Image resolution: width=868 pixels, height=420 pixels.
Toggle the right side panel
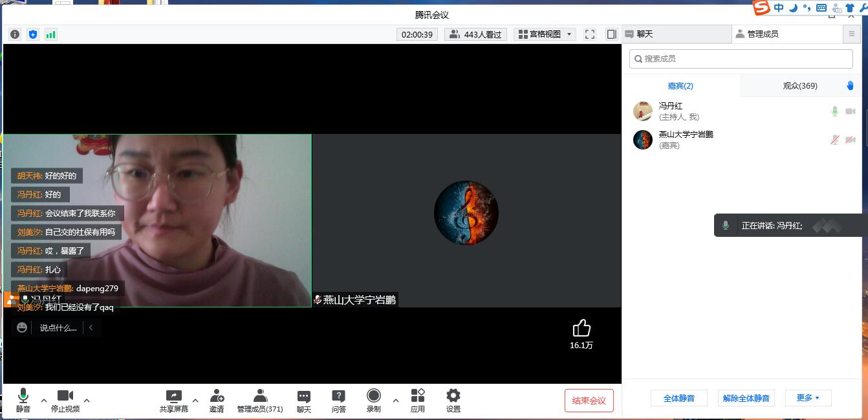tap(611, 34)
